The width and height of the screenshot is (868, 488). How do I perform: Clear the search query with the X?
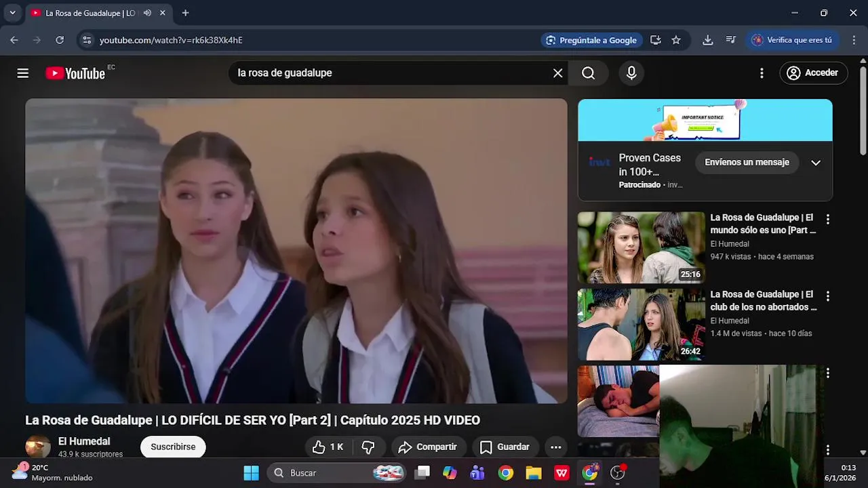557,73
